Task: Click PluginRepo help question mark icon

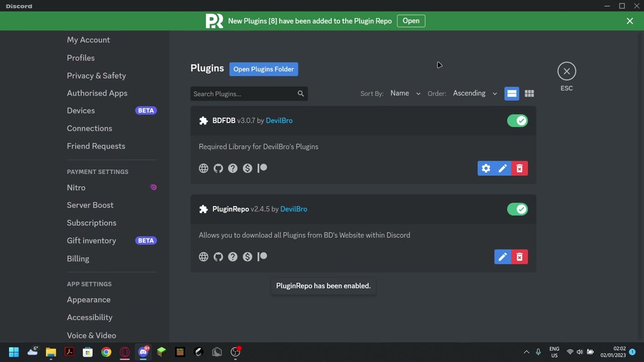Action: pos(232,257)
